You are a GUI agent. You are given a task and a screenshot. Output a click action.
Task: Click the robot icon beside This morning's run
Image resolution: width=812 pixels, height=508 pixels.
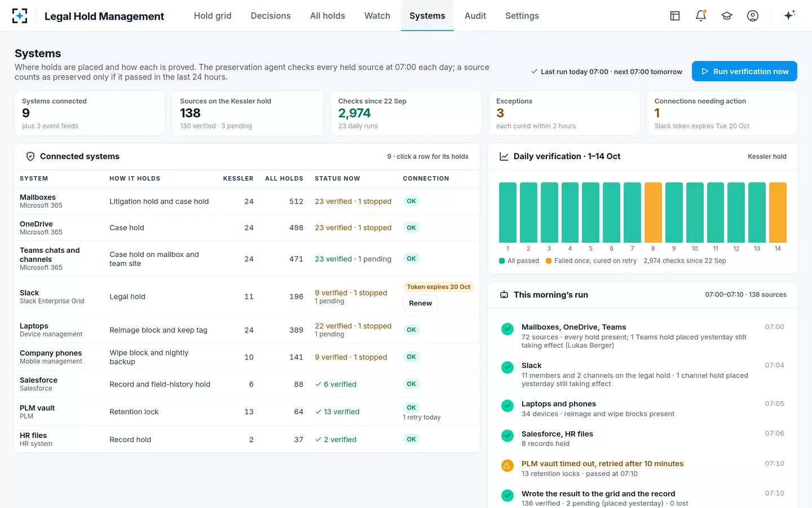pos(504,295)
